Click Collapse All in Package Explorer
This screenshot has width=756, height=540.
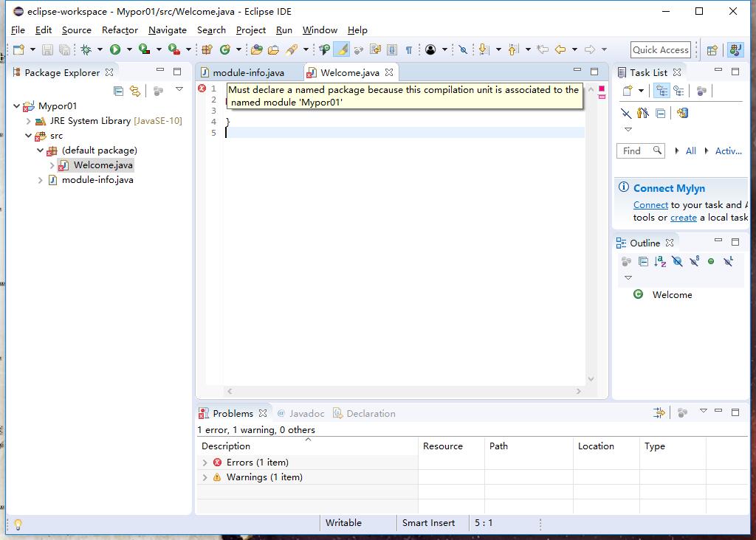[118, 91]
